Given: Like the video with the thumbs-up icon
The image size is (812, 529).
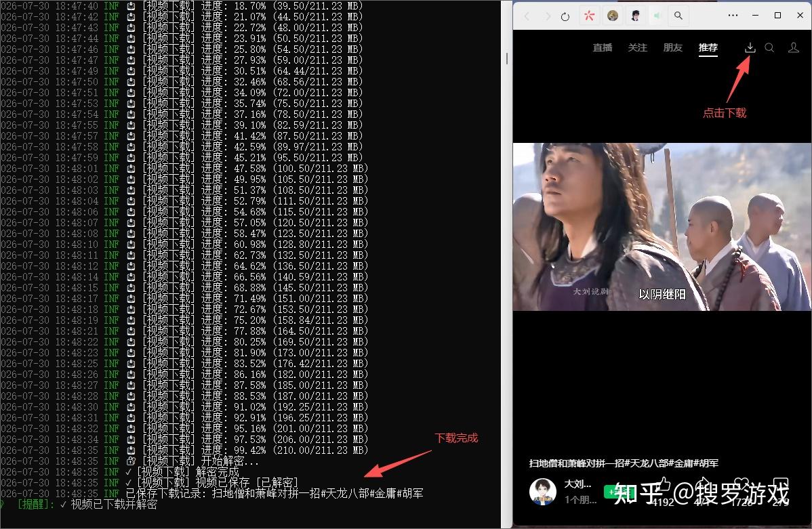Looking at the screenshot, I should tap(664, 486).
